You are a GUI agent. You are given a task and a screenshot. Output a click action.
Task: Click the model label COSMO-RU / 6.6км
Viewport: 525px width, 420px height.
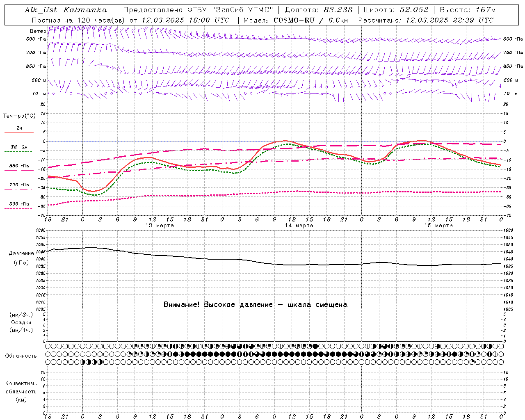(x=311, y=20)
